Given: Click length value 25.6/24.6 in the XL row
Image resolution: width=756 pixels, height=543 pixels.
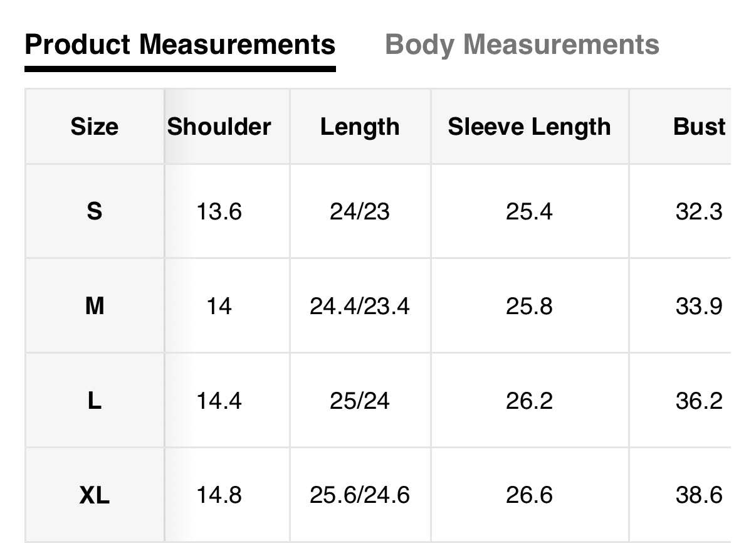Looking at the screenshot, I should (359, 495).
